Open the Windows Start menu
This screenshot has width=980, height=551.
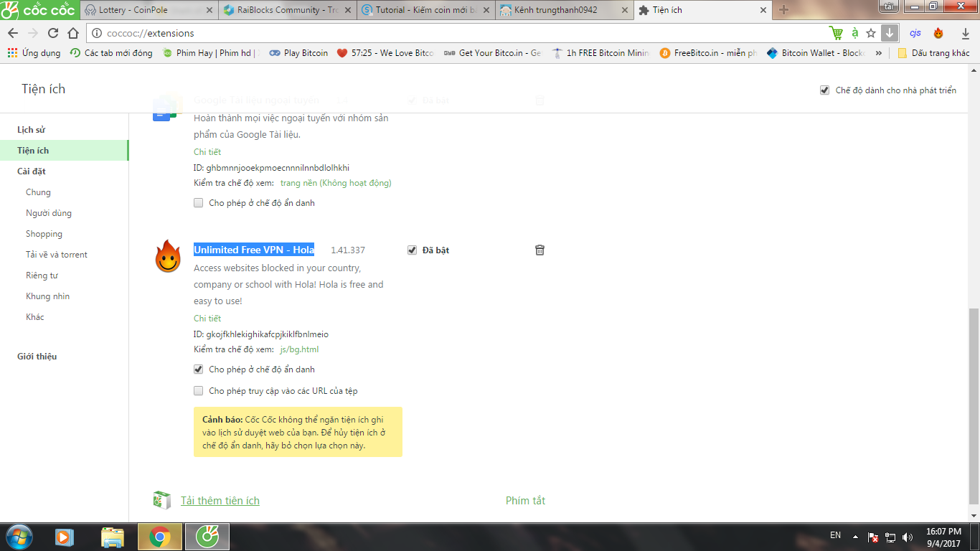coord(18,537)
